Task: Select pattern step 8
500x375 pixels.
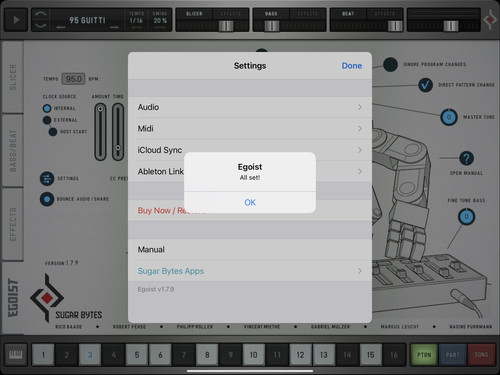Action: (207, 355)
